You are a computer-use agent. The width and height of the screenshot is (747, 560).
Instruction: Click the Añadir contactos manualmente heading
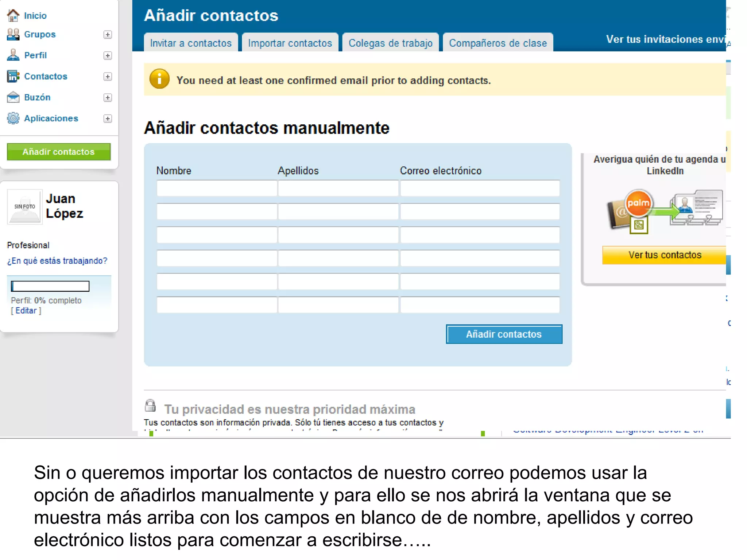267,128
